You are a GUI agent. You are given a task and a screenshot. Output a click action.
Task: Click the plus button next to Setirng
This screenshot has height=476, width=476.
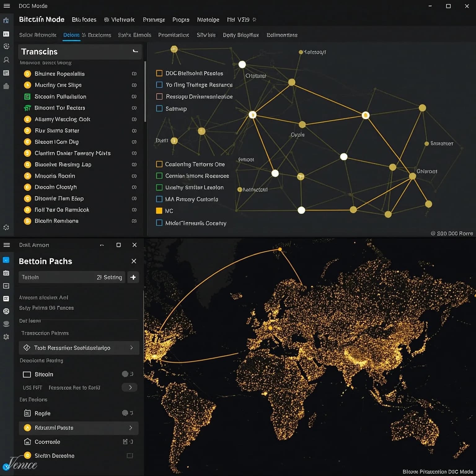click(133, 277)
